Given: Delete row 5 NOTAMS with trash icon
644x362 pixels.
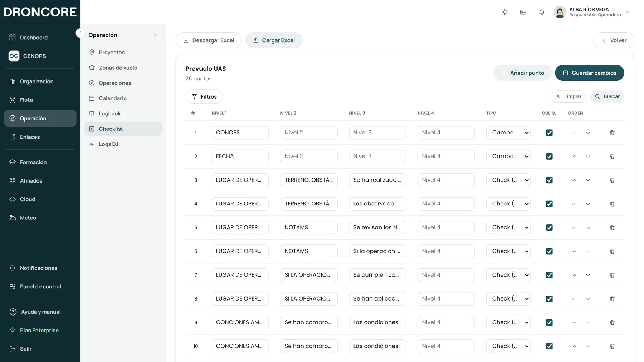Looking at the screenshot, I should point(612,228).
